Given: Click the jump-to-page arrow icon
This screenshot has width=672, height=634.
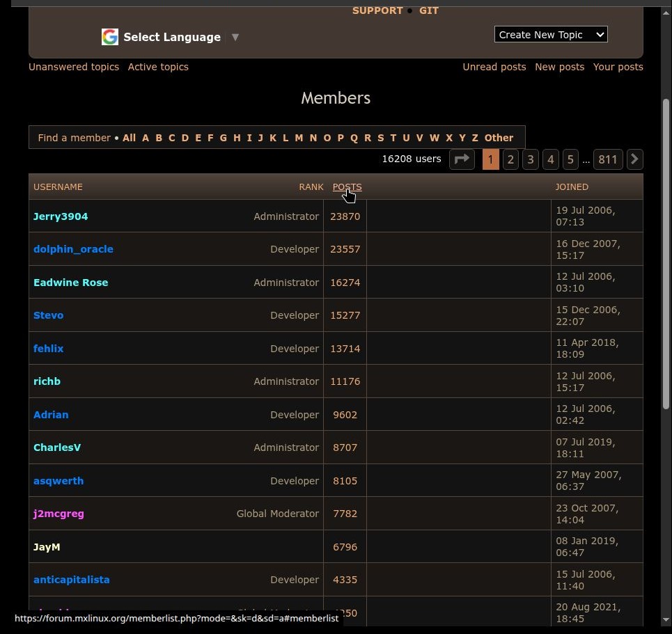Looking at the screenshot, I should pyautogui.click(x=462, y=159).
